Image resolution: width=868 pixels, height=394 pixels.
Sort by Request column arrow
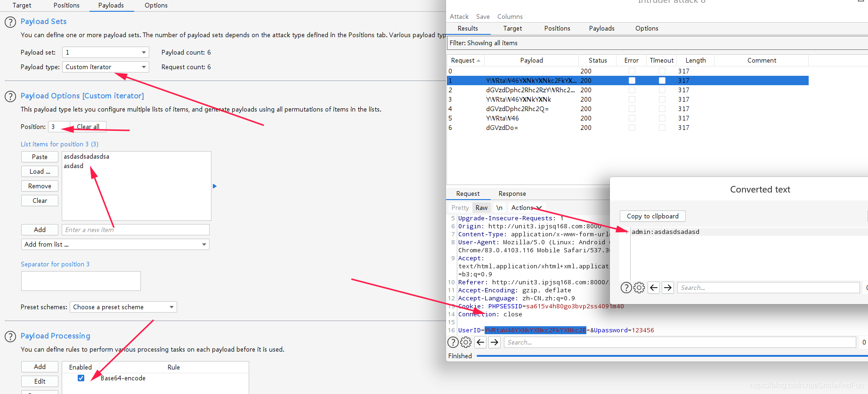click(x=479, y=61)
